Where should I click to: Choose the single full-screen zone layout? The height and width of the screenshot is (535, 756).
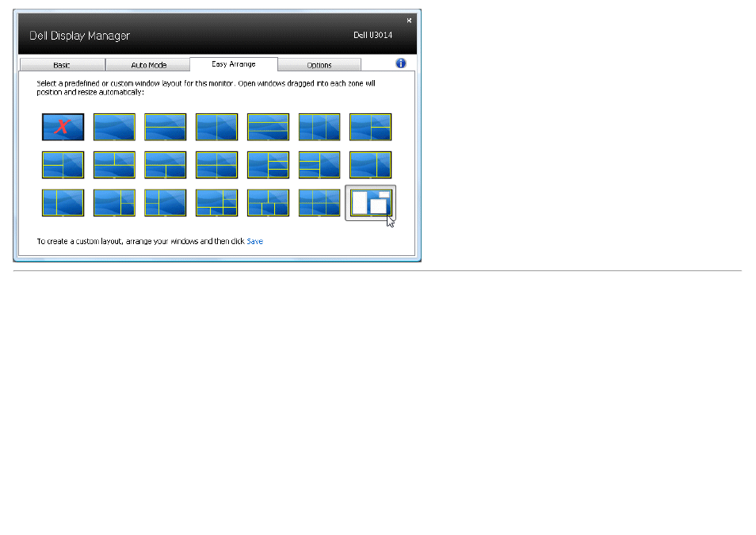click(x=114, y=127)
